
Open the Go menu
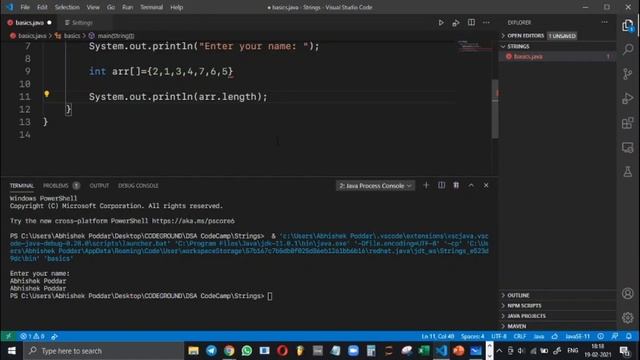pyautogui.click(x=111, y=7)
